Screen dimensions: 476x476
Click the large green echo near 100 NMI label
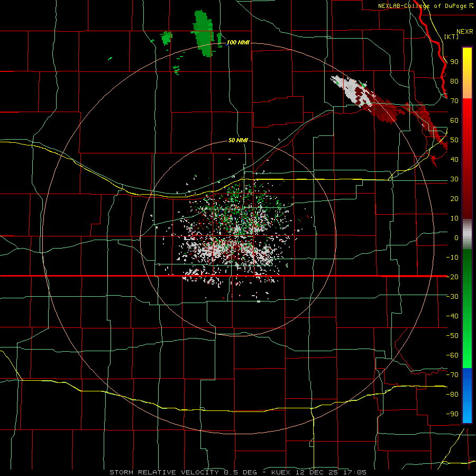204,33
